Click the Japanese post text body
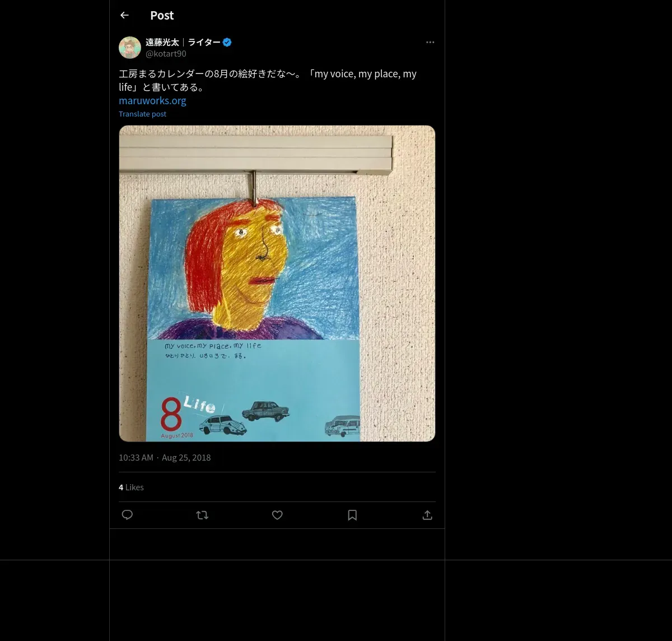The width and height of the screenshot is (672, 641). [268, 81]
